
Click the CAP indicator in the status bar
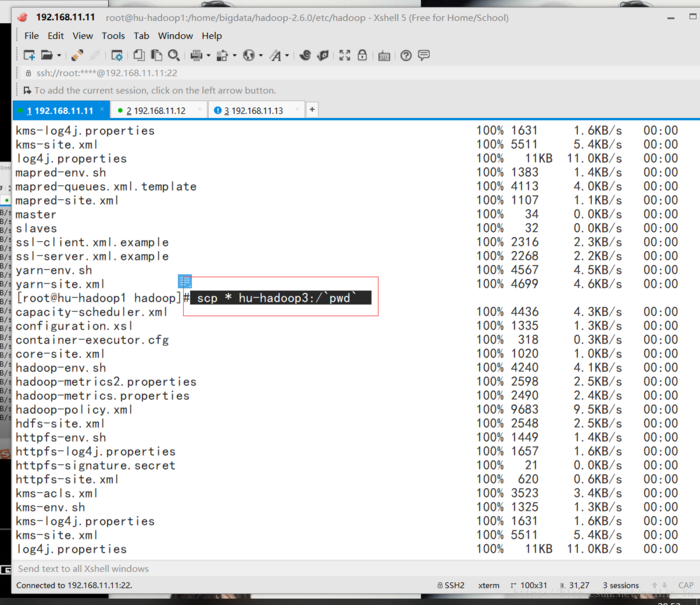pos(686,585)
